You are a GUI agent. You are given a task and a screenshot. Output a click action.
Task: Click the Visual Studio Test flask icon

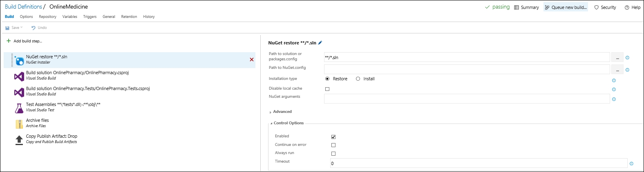[19, 108]
